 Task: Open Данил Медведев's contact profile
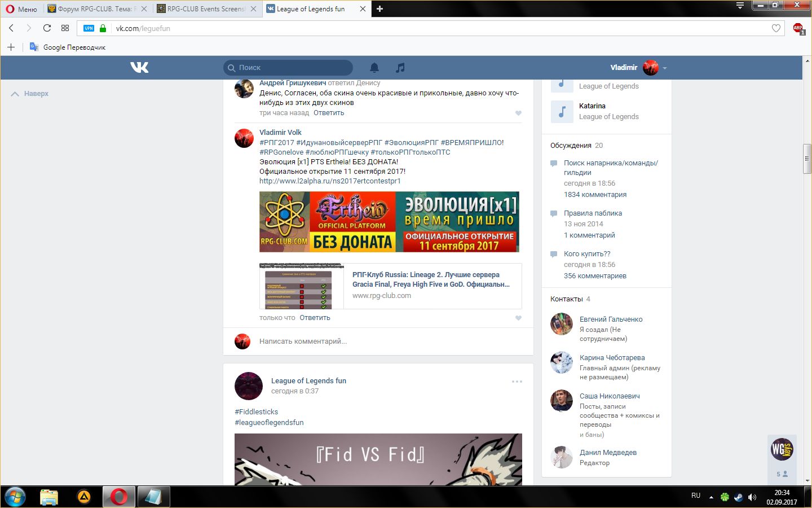(x=608, y=453)
